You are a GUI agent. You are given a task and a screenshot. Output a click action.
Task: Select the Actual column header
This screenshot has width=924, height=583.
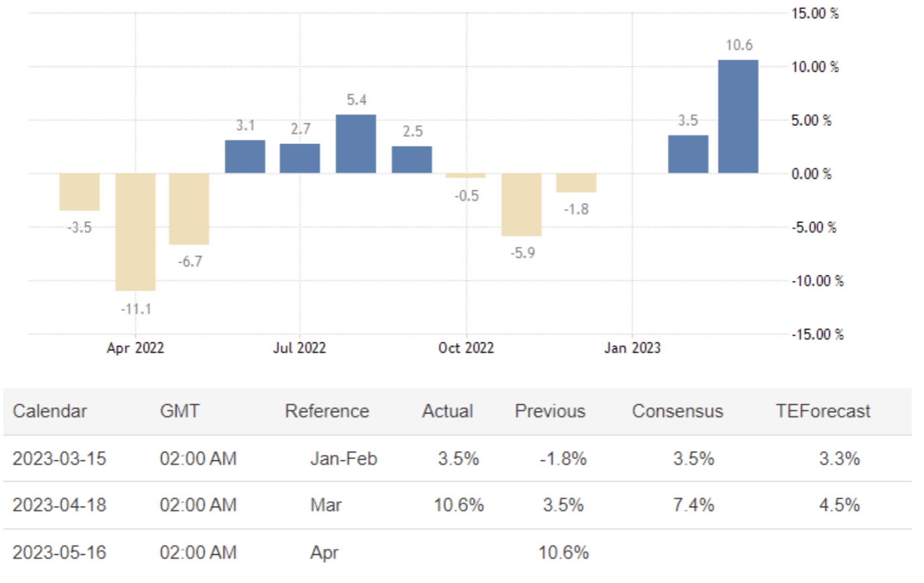(447, 411)
